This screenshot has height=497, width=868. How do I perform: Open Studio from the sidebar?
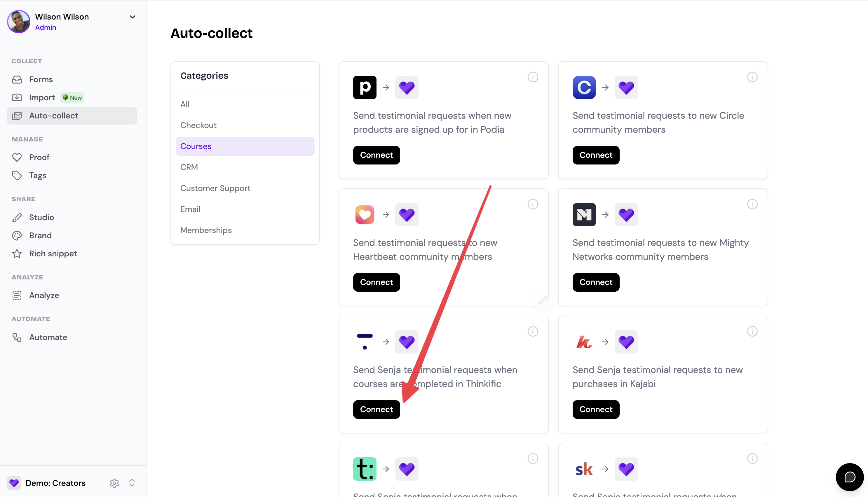coord(72,218)
